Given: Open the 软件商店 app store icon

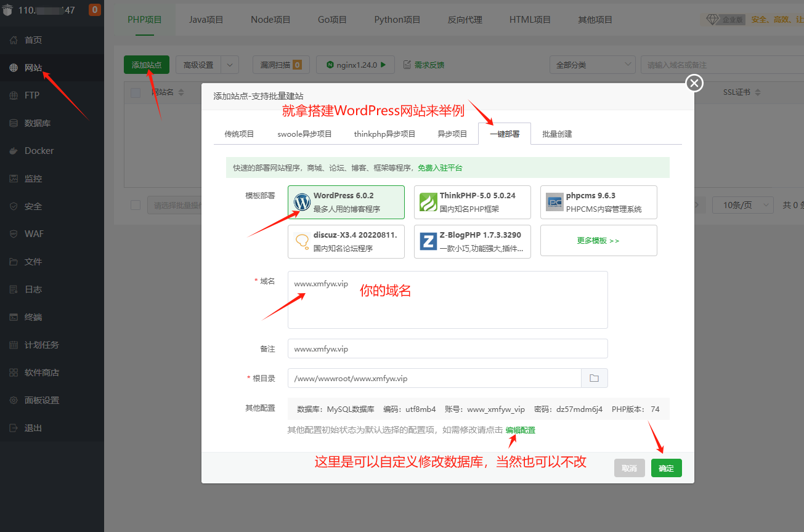Looking at the screenshot, I should (14, 373).
